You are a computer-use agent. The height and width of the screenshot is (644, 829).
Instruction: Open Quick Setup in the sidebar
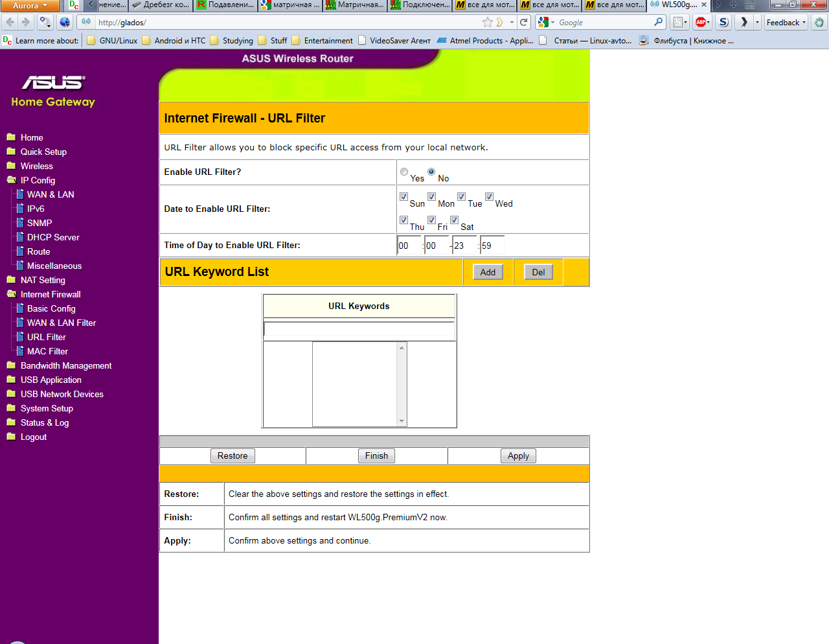point(43,152)
